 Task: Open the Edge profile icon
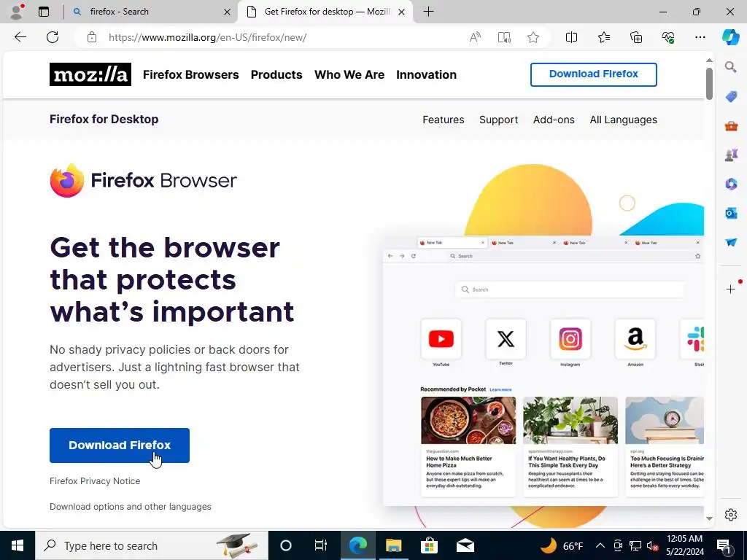tap(17, 12)
